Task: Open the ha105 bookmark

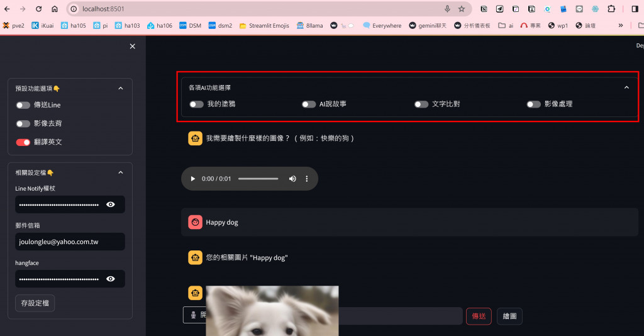Action: 74,25
